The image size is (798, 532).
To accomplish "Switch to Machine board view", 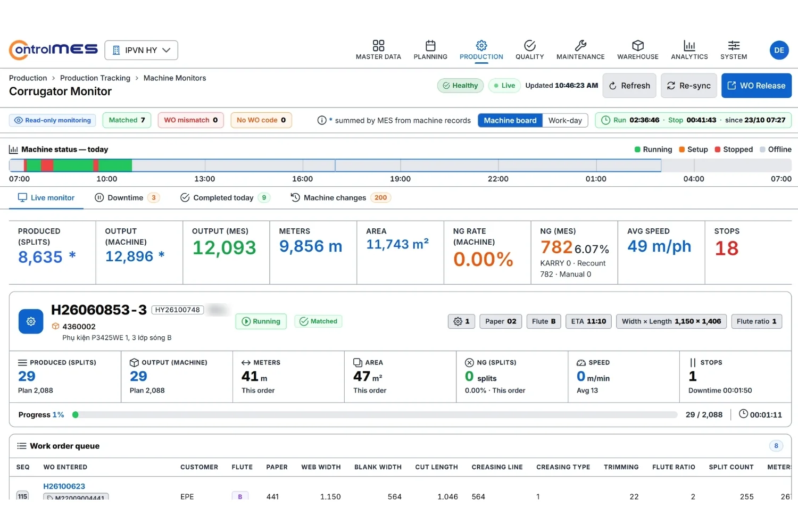I will [x=510, y=120].
